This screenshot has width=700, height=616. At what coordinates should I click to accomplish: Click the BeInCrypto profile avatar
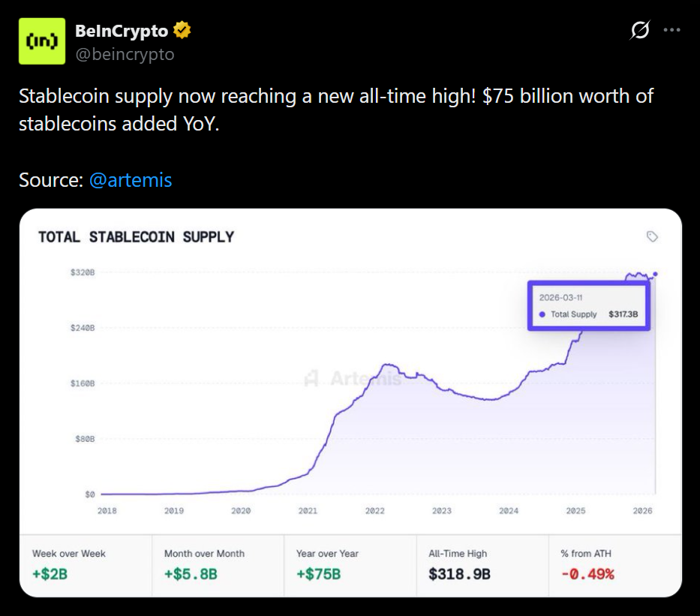[x=42, y=41]
